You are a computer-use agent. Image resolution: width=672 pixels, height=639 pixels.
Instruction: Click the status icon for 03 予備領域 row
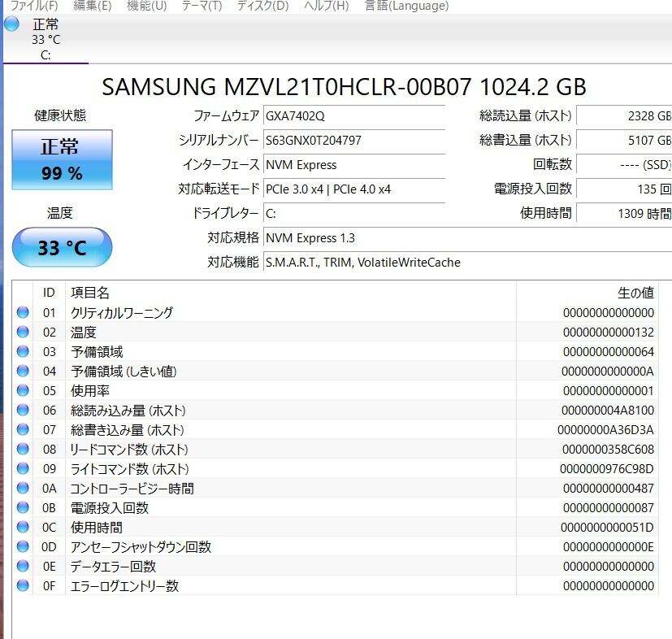click(23, 352)
